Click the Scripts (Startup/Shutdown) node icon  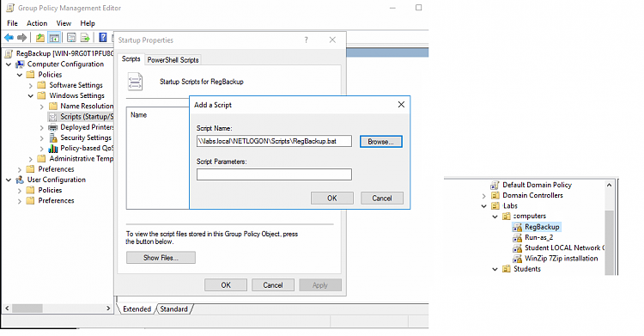[x=52, y=117]
